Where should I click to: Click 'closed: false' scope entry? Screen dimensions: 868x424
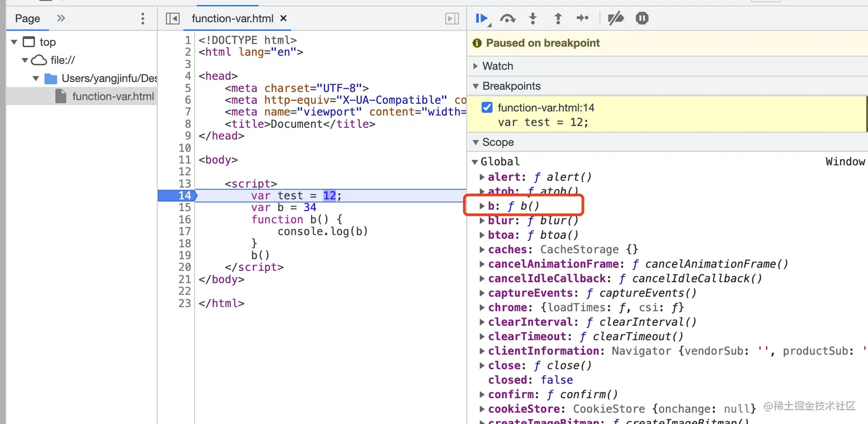pos(530,380)
